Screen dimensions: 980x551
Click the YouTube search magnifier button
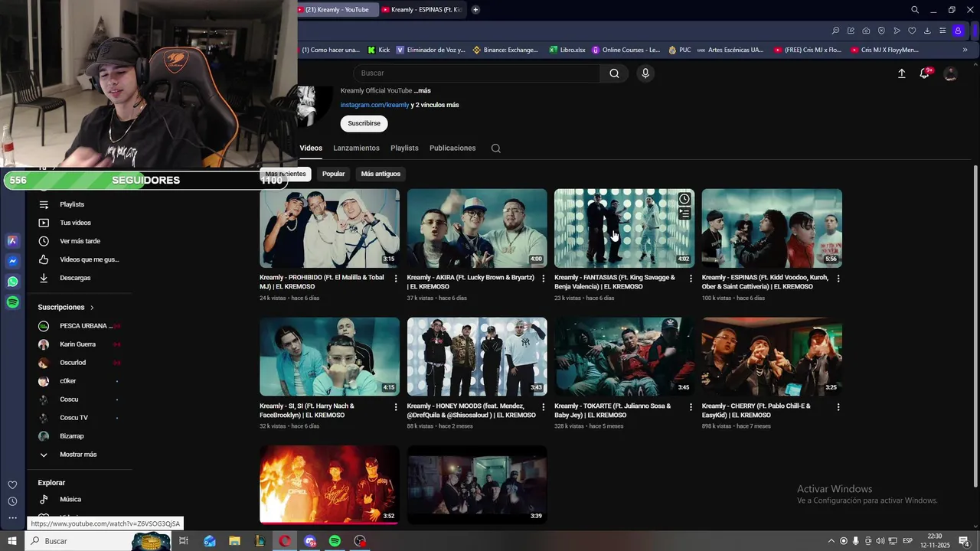click(x=614, y=73)
